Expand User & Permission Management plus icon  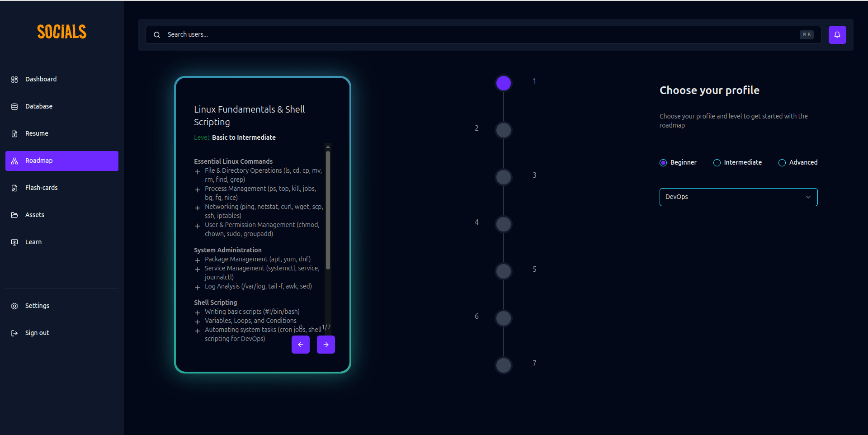(198, 226)
